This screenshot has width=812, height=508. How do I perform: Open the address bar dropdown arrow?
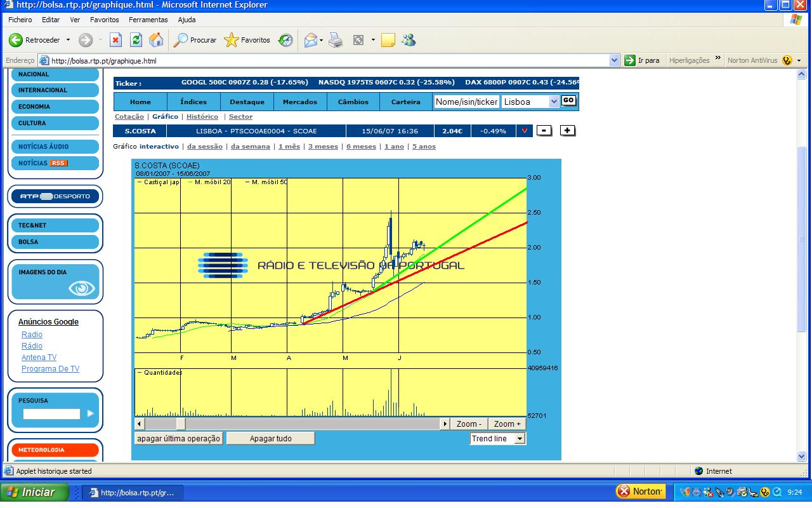614,60
